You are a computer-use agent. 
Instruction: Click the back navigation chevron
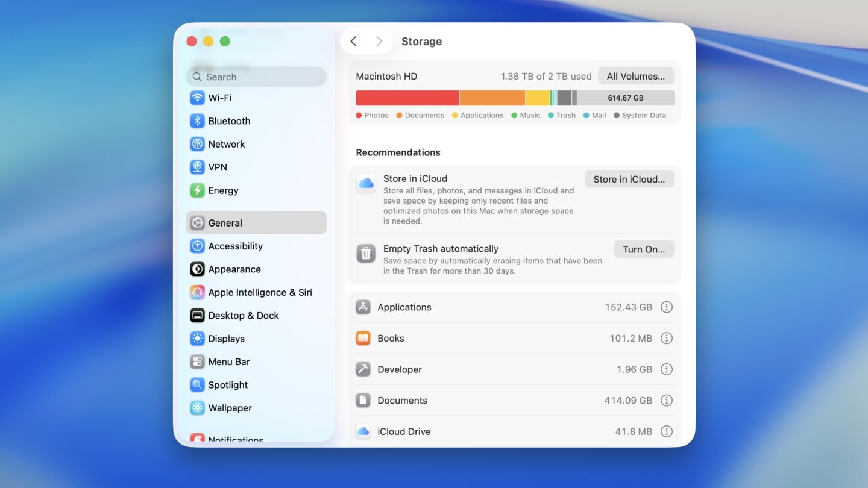click(x=353, y=41)
